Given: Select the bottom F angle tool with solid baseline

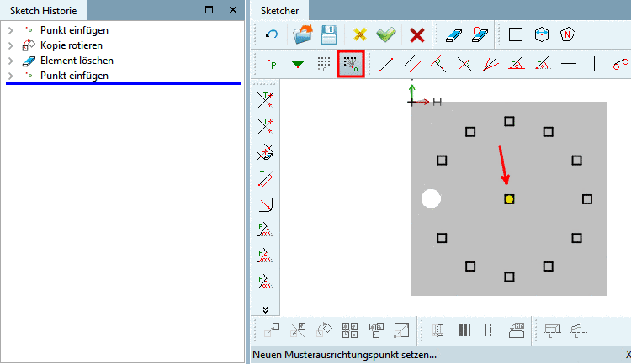Looking at the screenshot, I should pyautogui.click(x=265, y=282).
